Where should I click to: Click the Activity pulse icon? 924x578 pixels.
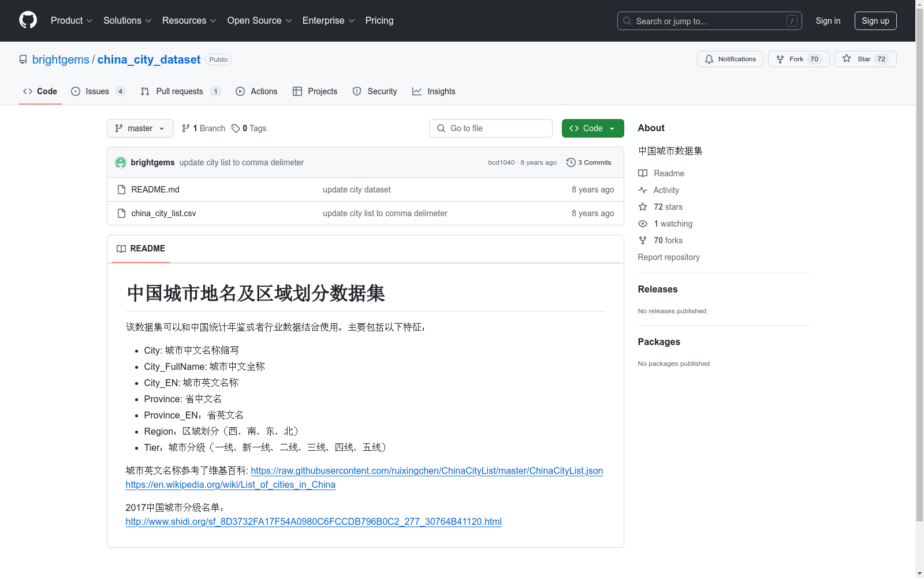tap(643, 190)
